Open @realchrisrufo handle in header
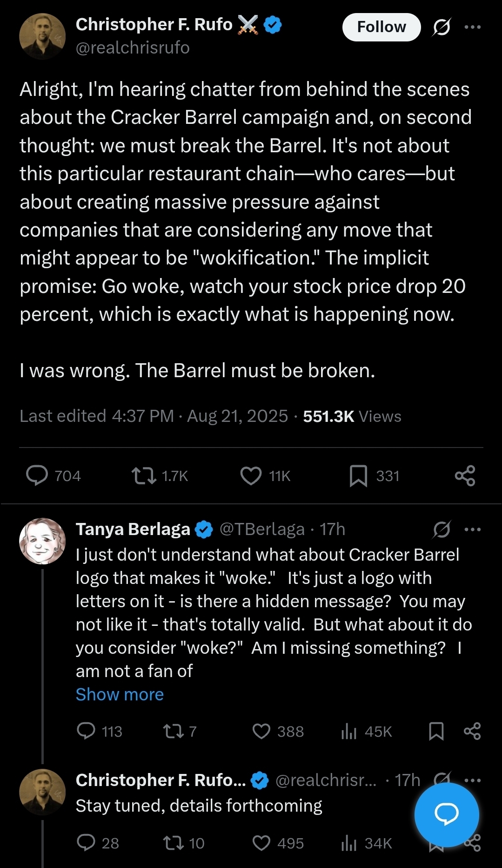Image resolution: width=502 pixels, height=868 pixels. pos(133,48)
